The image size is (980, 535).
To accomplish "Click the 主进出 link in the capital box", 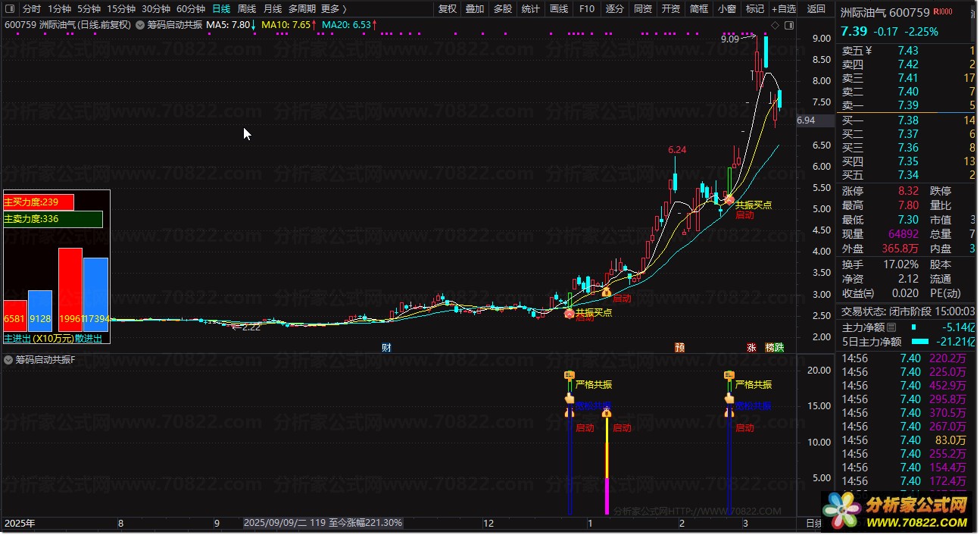I will 16,339.
